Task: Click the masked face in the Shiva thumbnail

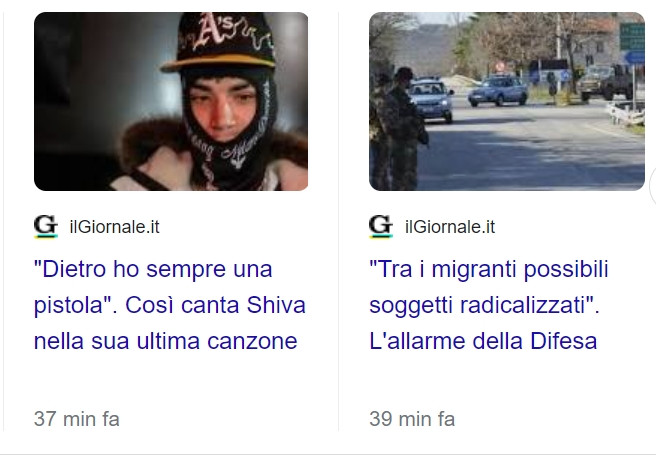Action: [x=221, y=107]
